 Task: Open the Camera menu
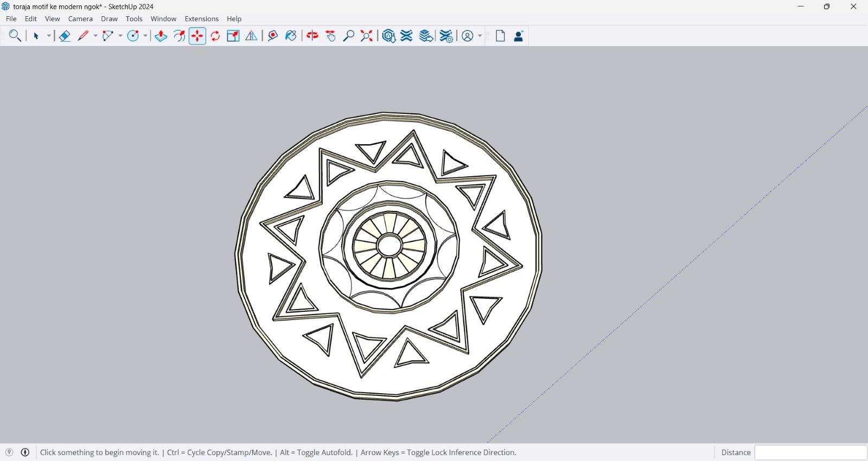click(80, 18)
